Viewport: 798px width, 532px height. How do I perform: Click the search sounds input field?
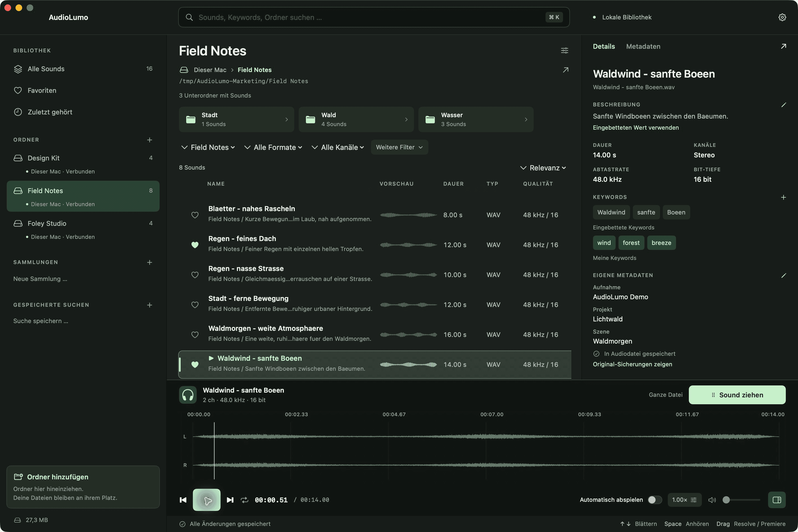tap(374, 17)
